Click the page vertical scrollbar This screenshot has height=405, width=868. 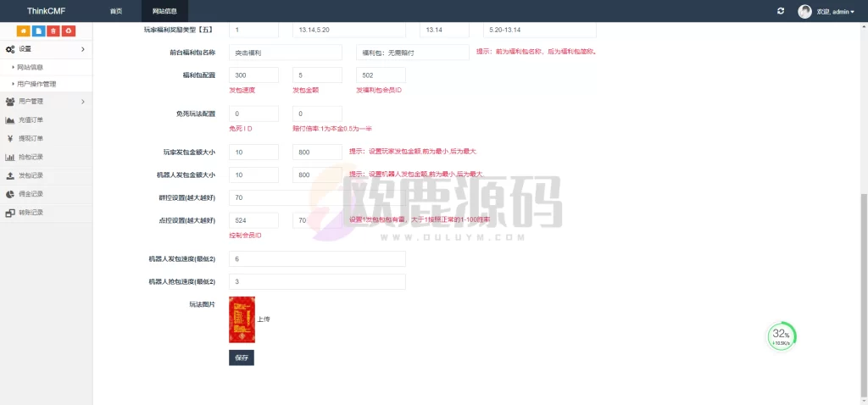(864, 296)
